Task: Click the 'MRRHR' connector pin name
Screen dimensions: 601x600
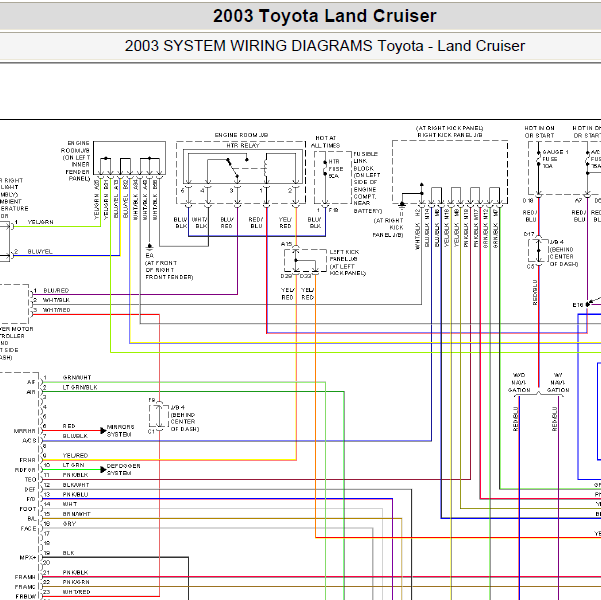Action: 25,431
